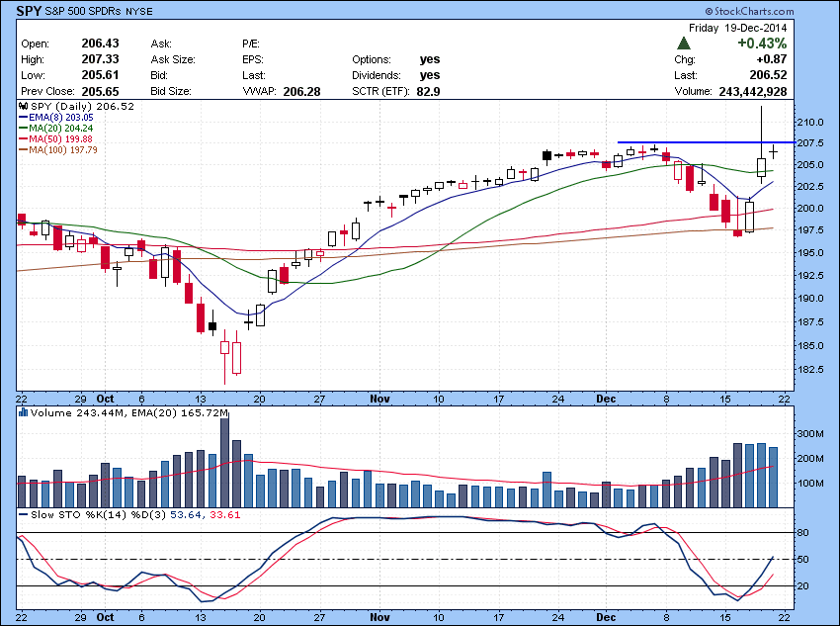Select the red MA(50) legend line swatch
840x626 pixels.
pos(23,138)
